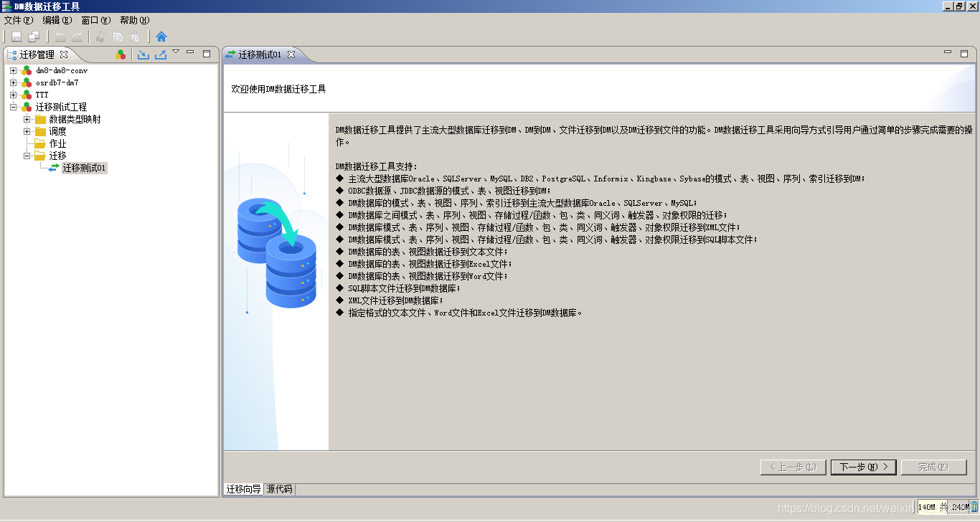Close the 迁移测试01 editor tab

pos(291,54)
